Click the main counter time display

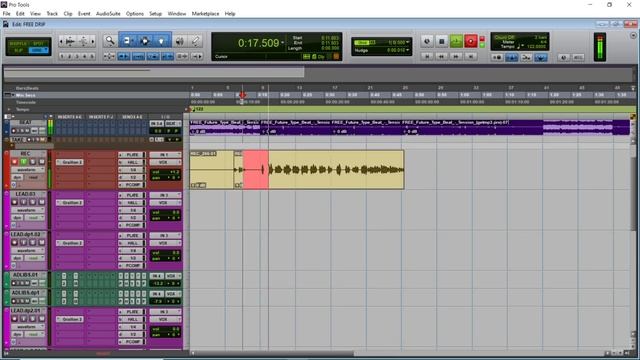coord(258,43)
